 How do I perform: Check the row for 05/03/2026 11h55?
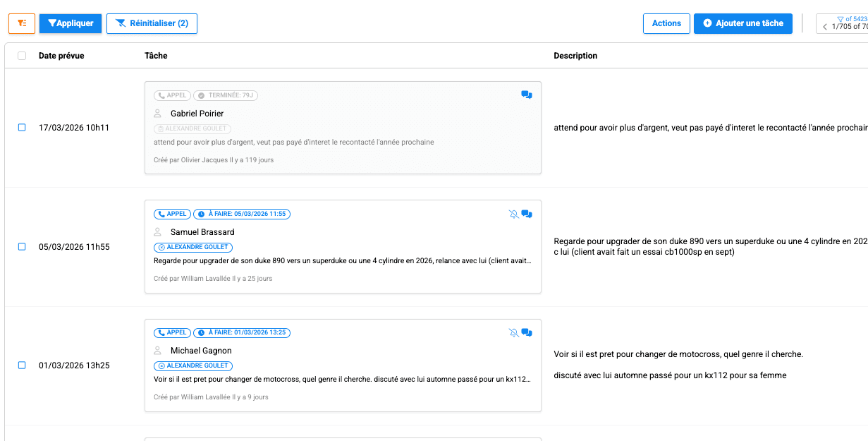[22, 247]
